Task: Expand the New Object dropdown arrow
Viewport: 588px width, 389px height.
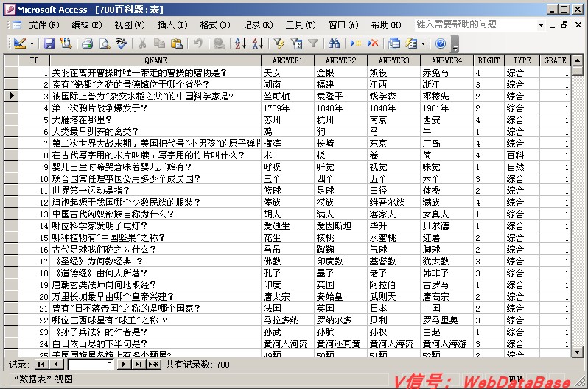Action: 424,44
